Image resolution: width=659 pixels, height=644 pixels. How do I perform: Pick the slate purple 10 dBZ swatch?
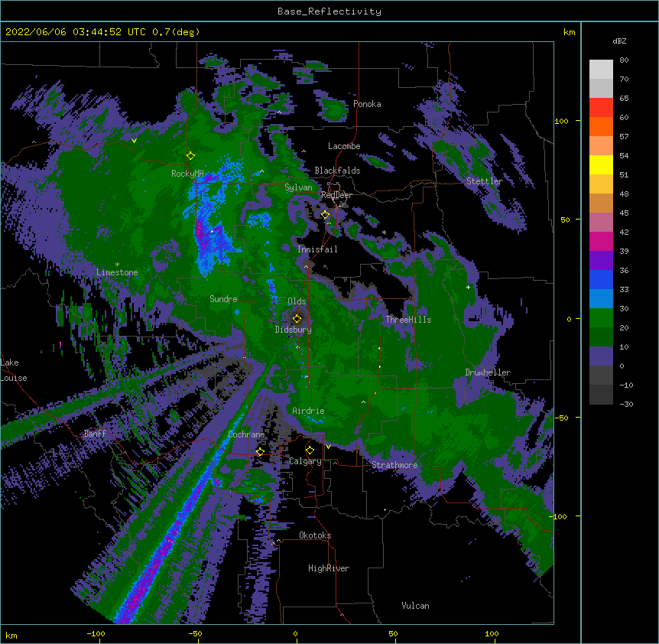point(601,356)
